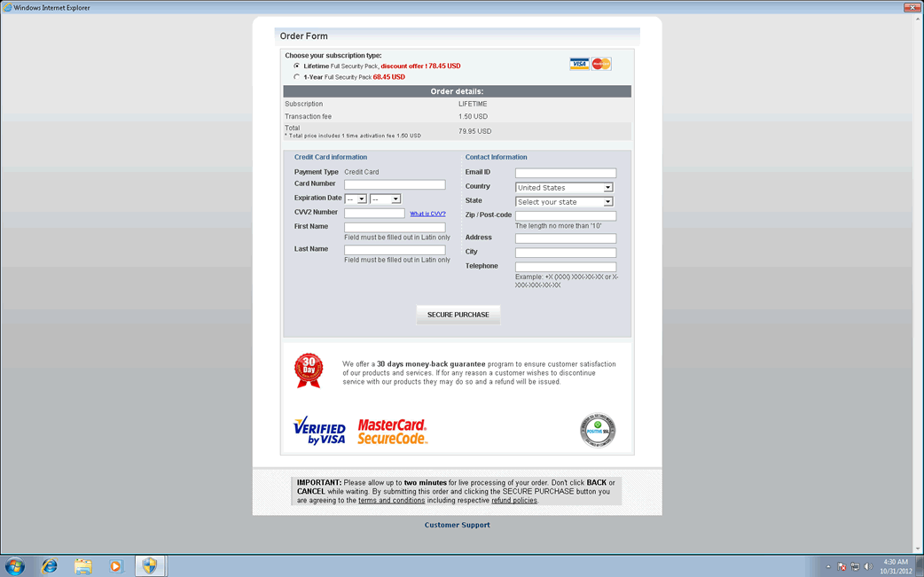This screenshot has width=924, height=577.
Task: Open the expiration month dropdown
Action: pyautogui.click(x=356, y=199)
